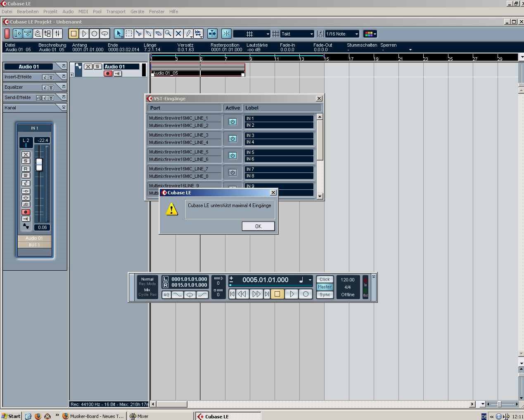This screenshot has width=524, height=420.
Task: Open the Geräte menu
Action: (138, 12)
